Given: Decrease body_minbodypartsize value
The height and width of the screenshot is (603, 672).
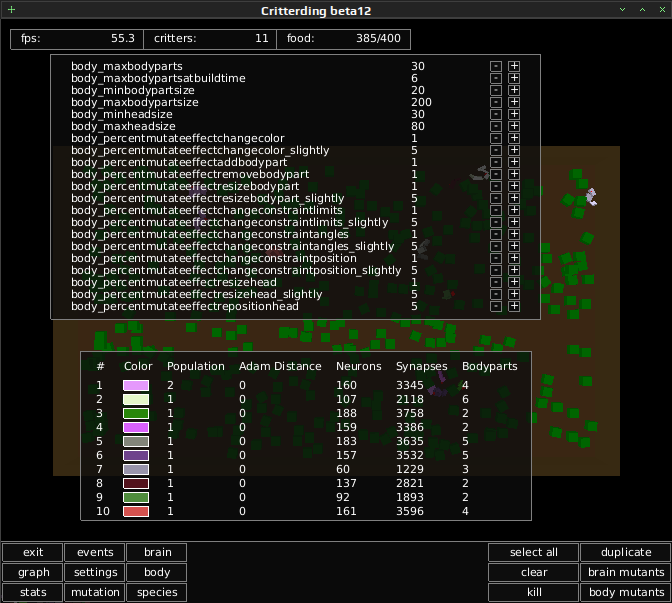Looking at the screenshot, I should (496, 90).
